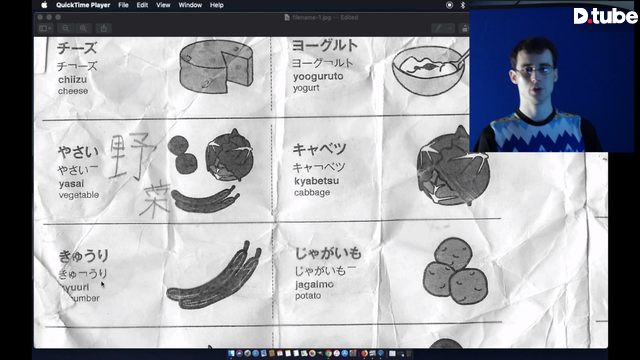Image resolution: width=640 pixels, height=360 pixels.
Task: Open the QuickTime Player application menu
Action: coord(83,5)
